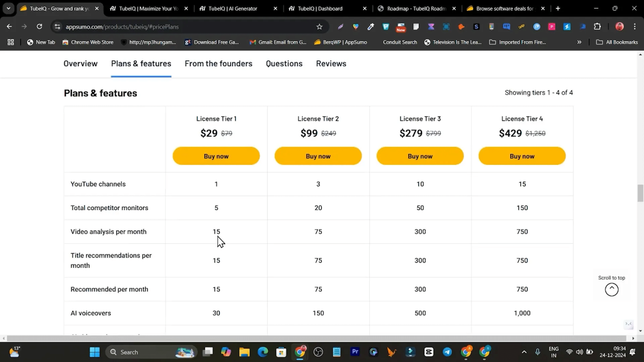
Task: Switch to the Reviews section tab
Action: click(331, 64)
